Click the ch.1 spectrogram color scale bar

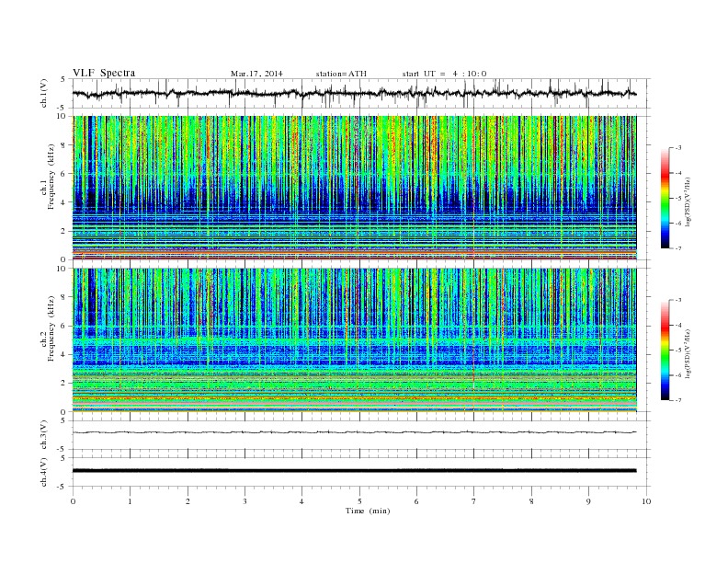(665, 198)
